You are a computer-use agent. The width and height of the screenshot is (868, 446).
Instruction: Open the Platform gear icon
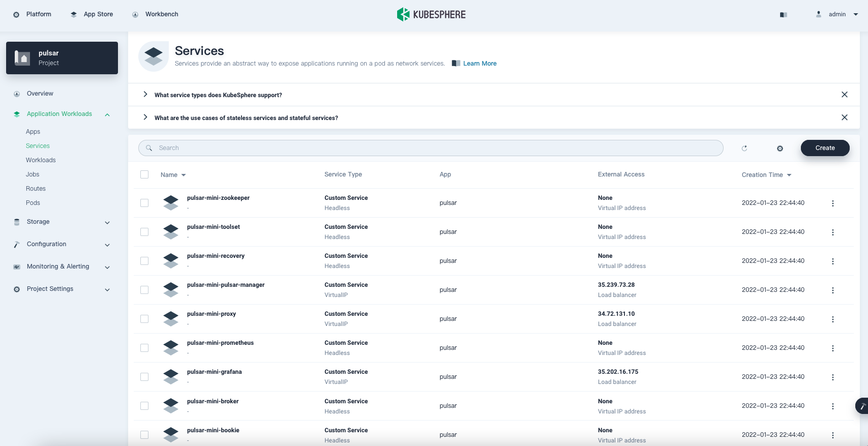[x=16, y=15]
